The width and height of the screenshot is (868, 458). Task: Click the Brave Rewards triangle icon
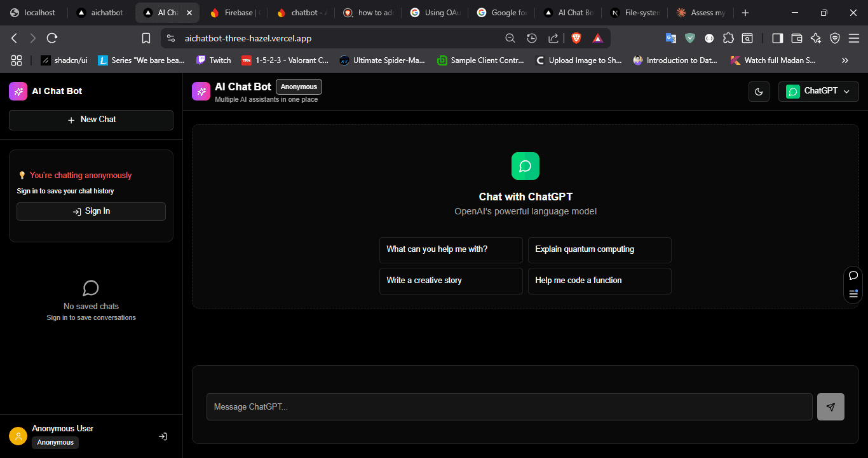[x=597, y=38]
